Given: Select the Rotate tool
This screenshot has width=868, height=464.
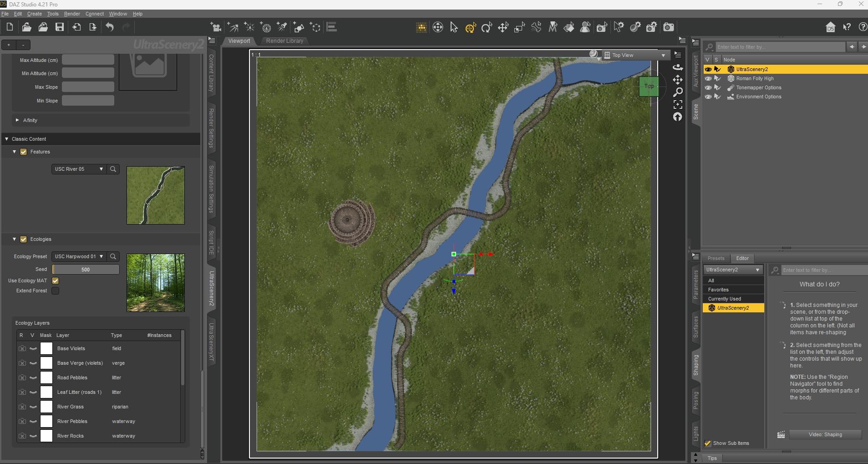Looking at the screenshot, I should click(487, 27).
